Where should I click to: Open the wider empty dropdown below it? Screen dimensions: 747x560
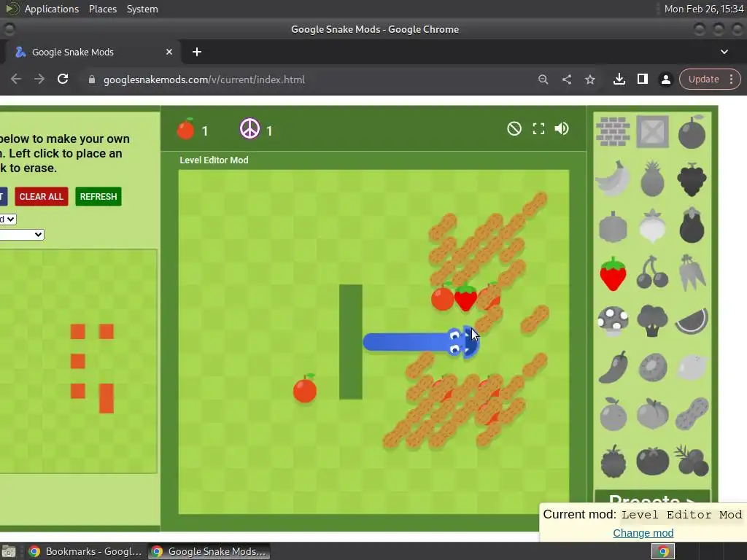21,234
